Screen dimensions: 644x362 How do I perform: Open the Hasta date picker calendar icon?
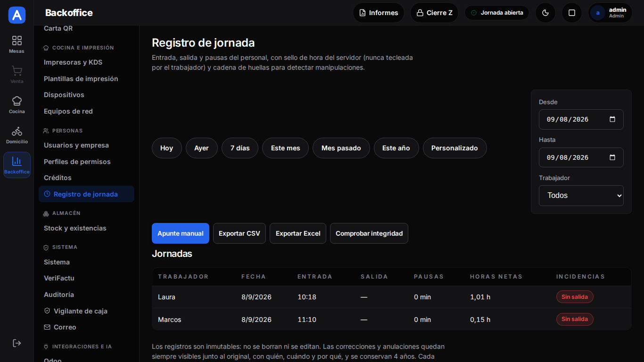pos(612,157)
